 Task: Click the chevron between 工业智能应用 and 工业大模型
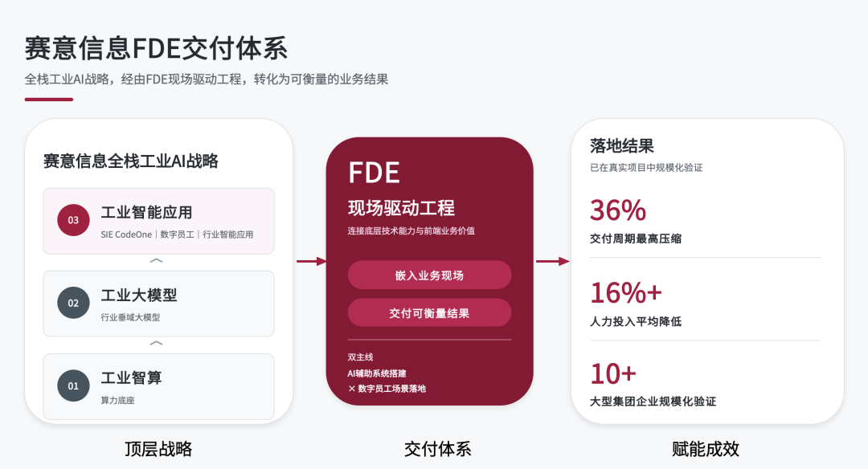tap(157, 260)
